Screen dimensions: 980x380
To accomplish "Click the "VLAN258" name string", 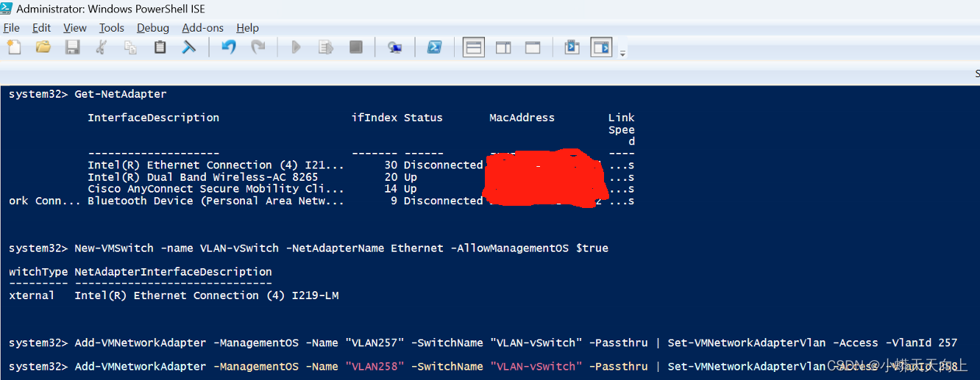I will click(374, 367).
